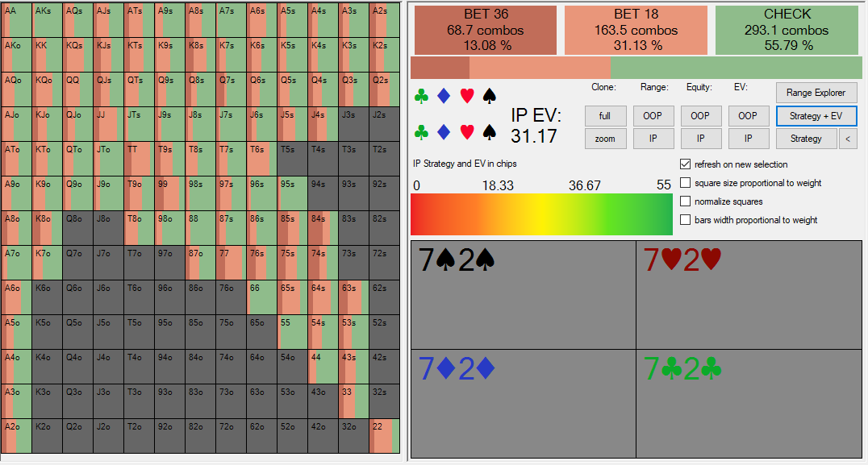Click the OOP button under Equity

point(700,116)
